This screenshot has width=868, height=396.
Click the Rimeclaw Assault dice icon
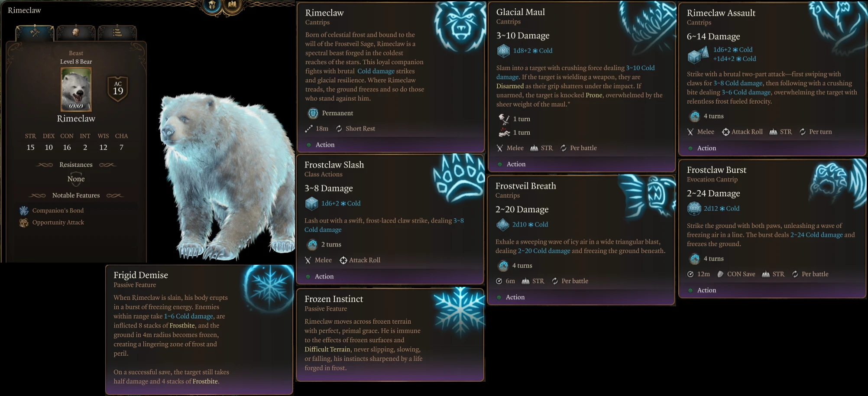coord(696,55)
